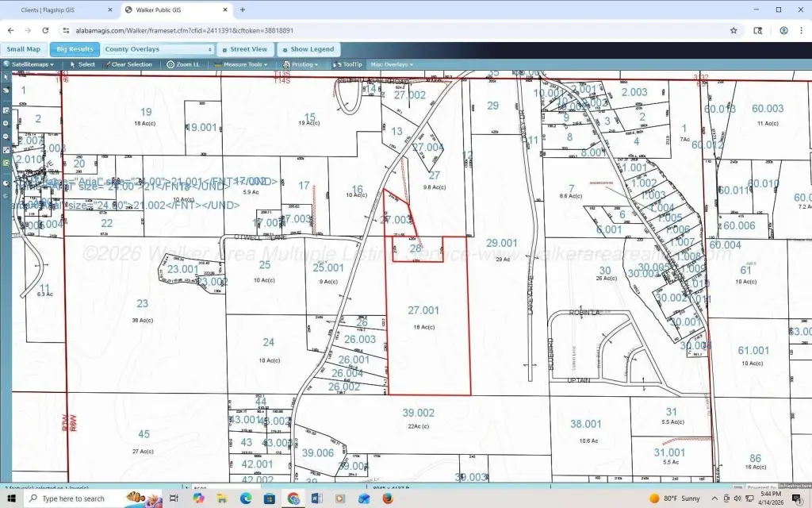The width and height of the screenshot is (812, 508).
Task: Open the County Overlays dropdown
Action: (159, 49)
